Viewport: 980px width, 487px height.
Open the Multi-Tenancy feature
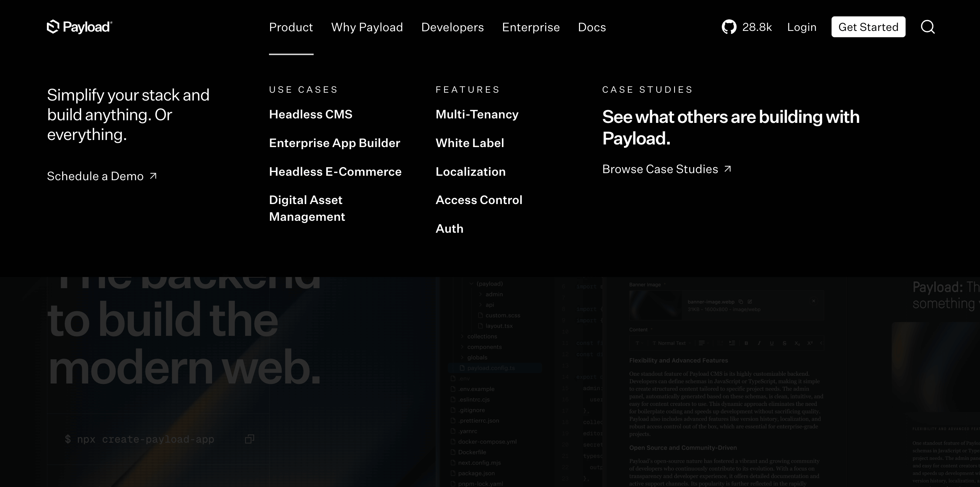coord(477,114)
